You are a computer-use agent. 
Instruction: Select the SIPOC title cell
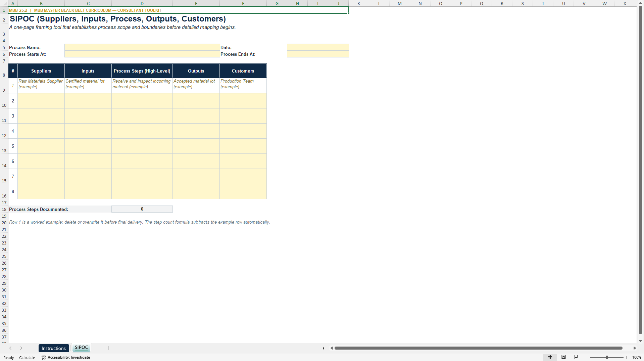(x=118, y=19)
